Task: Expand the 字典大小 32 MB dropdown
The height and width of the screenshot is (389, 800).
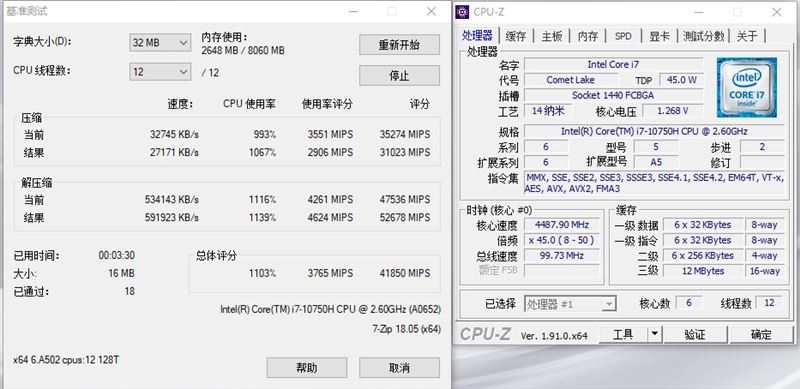Action: click(160, 43)
